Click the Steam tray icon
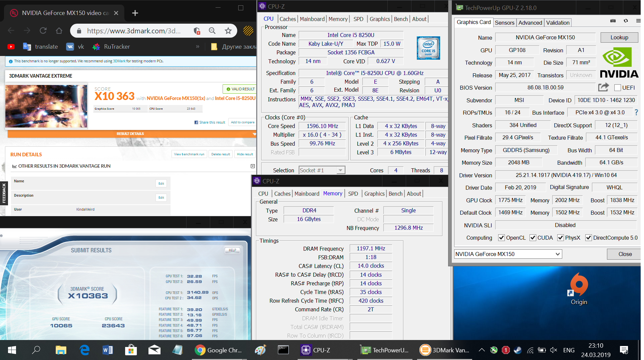Viewport: 644px width, 360px height. [518, 350]
